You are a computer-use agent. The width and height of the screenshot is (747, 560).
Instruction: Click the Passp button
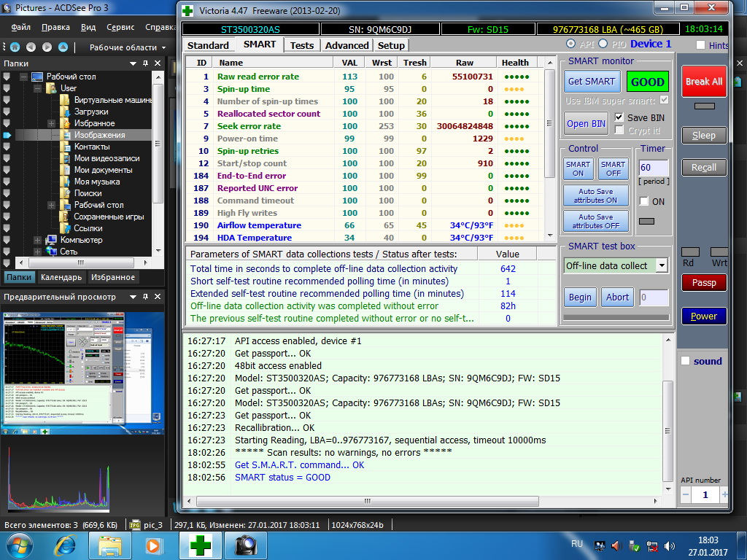coord(704,283)
